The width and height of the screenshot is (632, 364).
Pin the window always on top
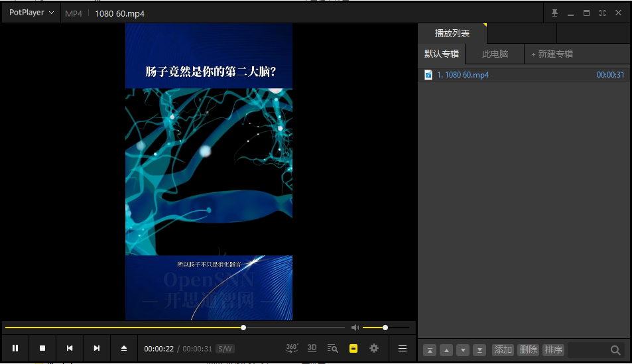coord(555,13)
